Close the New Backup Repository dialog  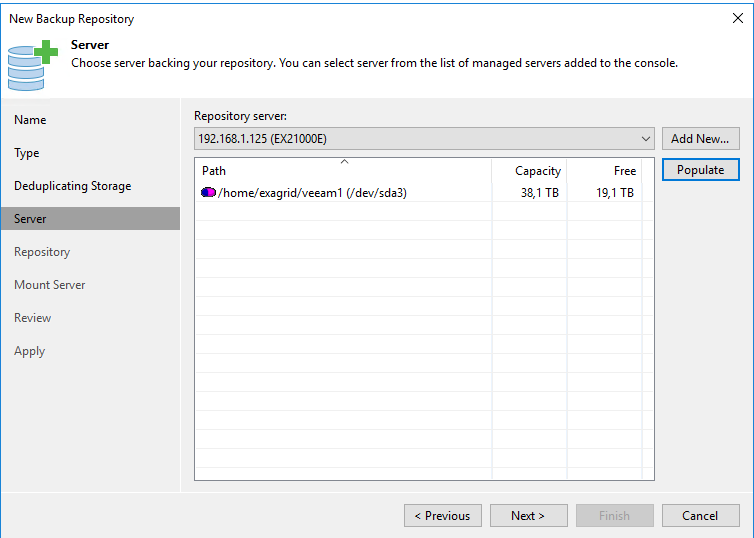click(738, 18)
